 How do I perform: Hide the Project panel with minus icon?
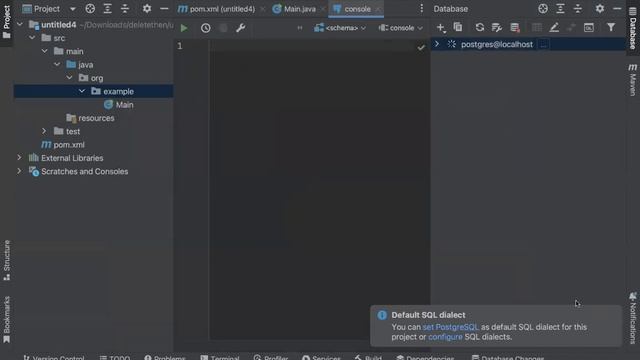(164, 9)
